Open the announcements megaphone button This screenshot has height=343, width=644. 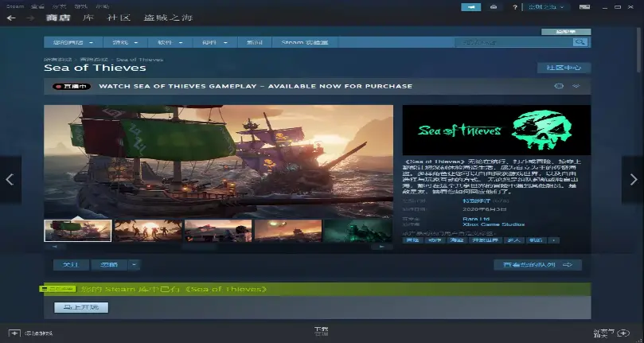[x=471, y=7]
